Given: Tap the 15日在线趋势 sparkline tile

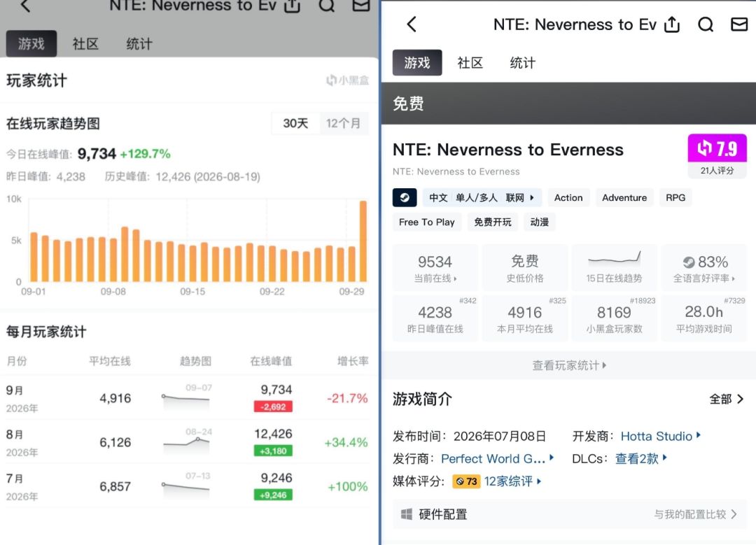Looking at the screenshot, I should click(614, 267).
